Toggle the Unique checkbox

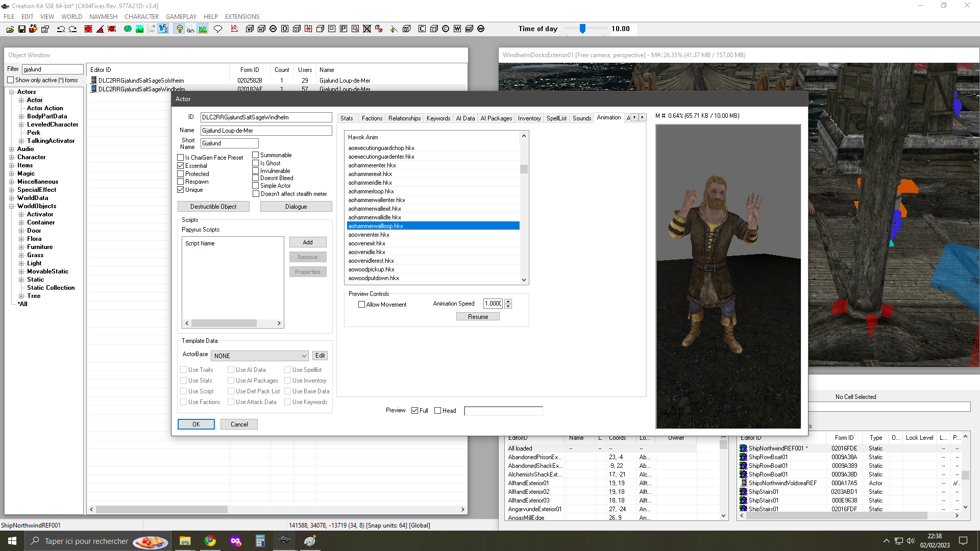pos(180,190)
